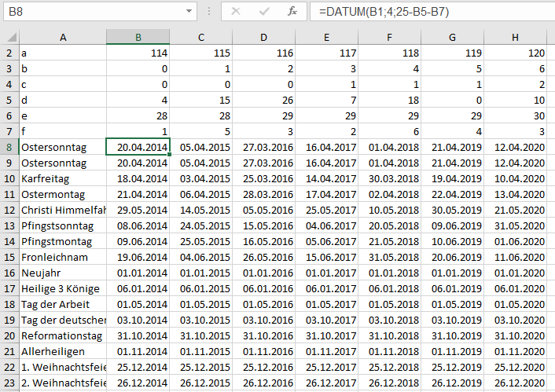Click cell containing 20.04.2014 in row 8
The image size is (555, 392).
coord(138,147)
